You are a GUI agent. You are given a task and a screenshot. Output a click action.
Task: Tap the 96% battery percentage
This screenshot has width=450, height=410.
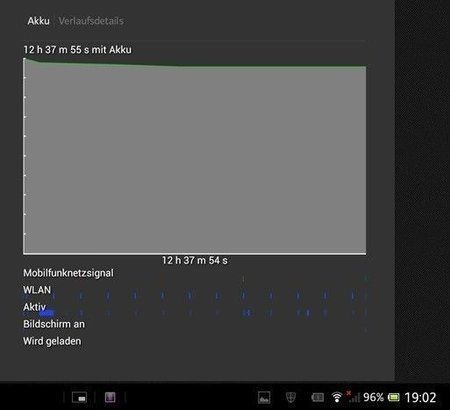(373, 397)
